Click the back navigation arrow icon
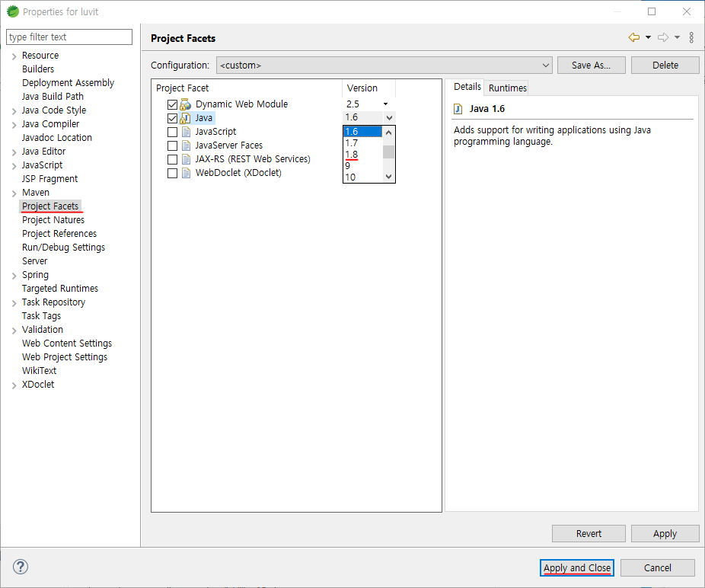 coord(634,37)
